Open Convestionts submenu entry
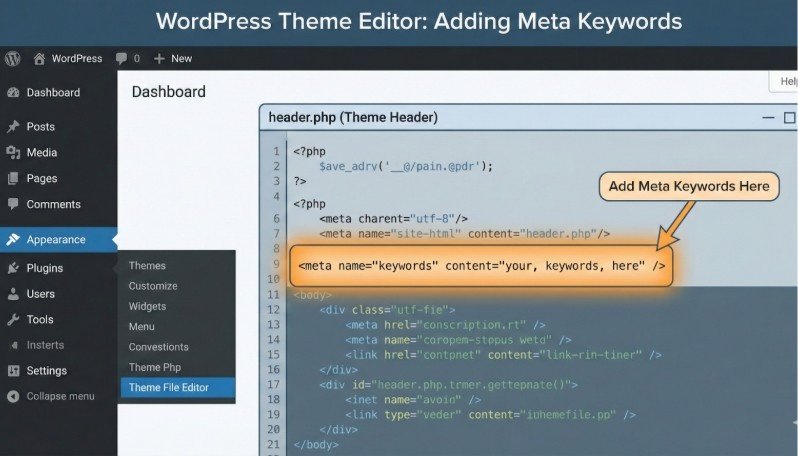Screen dimensions: 798x456 pyautogui.click(x=158, y=347)
